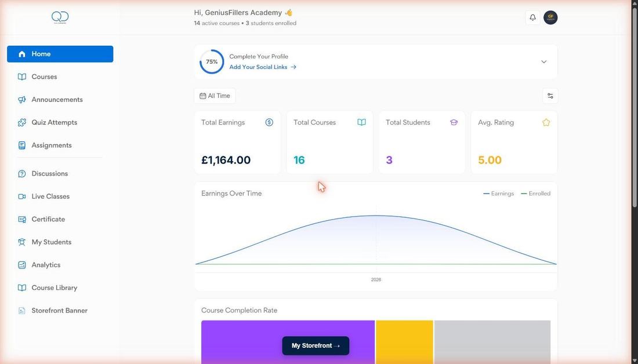Click the book icon on Total Courses
The height and width of the screenshot is (364, 638).
point(362,122)
